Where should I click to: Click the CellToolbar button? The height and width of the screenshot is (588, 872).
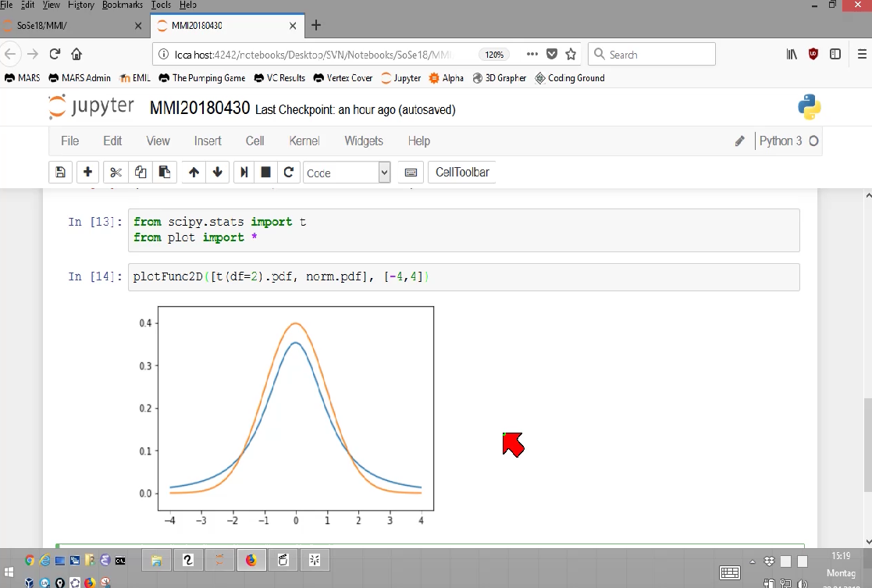(x=462, y=173)
